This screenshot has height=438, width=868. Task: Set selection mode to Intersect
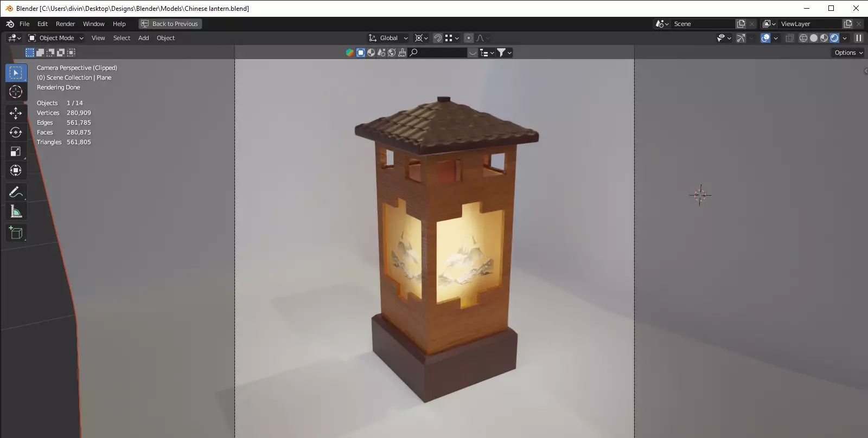71,53
